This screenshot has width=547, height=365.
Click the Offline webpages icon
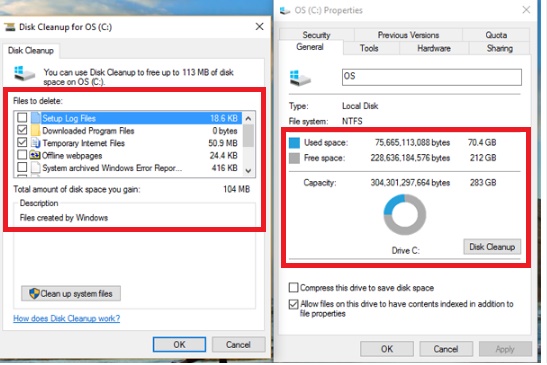[35, 155]
